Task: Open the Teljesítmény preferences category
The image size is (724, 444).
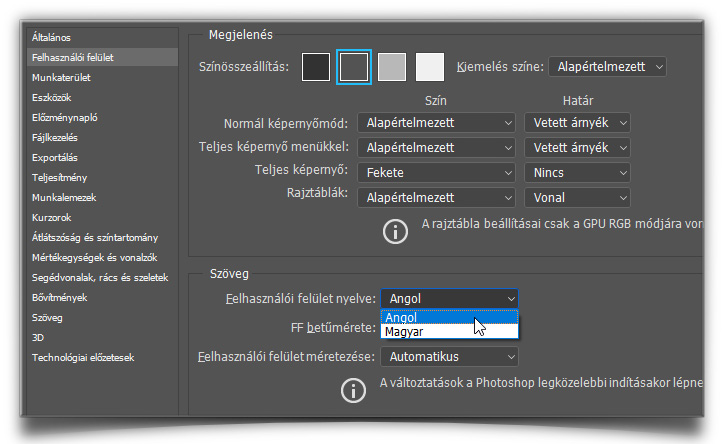Action: click(57, 177)
